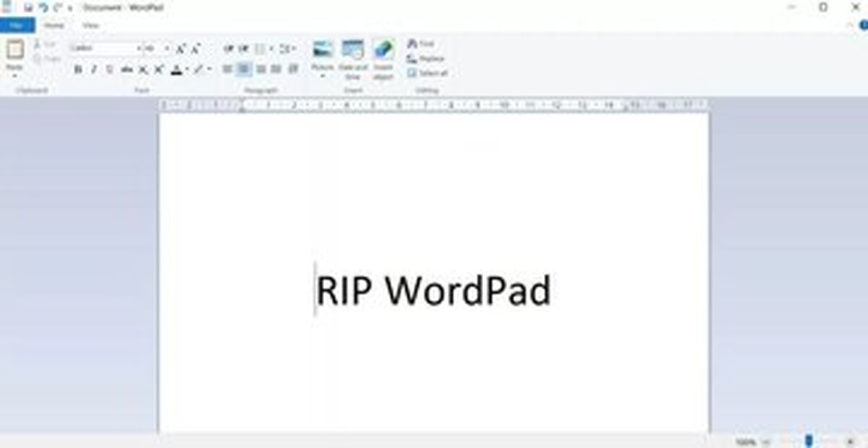Apply the text highlight color
The width and height of the screenshot is (868, 448).
[198, 69]
